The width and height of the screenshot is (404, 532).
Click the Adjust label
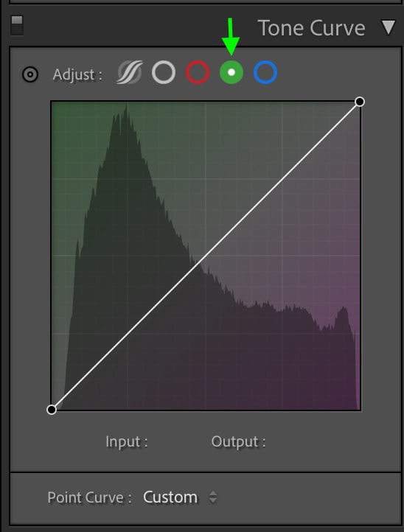tap(77, 74)
